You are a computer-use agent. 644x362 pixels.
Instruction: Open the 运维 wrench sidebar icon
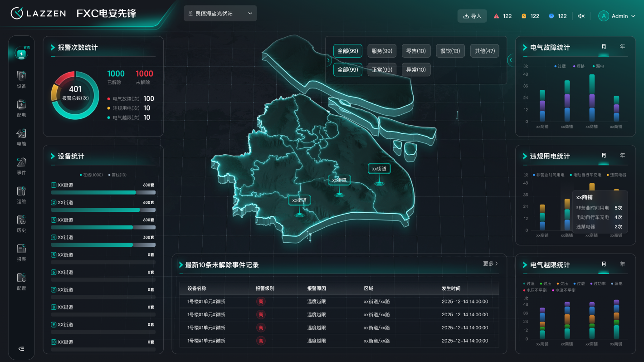click(21, 191)
